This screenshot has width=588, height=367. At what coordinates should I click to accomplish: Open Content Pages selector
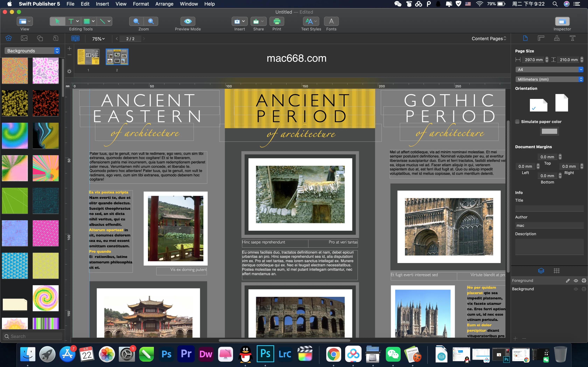[489, 39]
